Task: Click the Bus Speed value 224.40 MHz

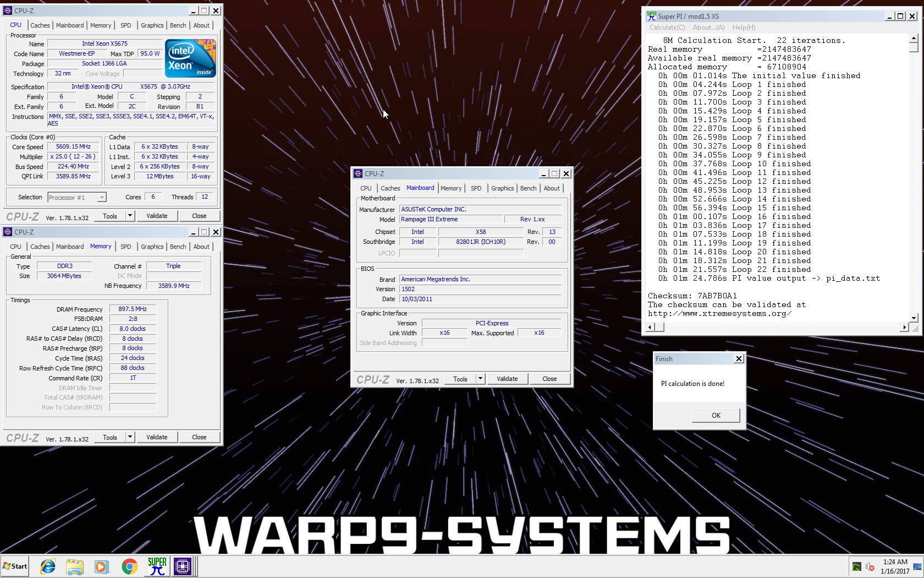Action: (x=73, y=166)
